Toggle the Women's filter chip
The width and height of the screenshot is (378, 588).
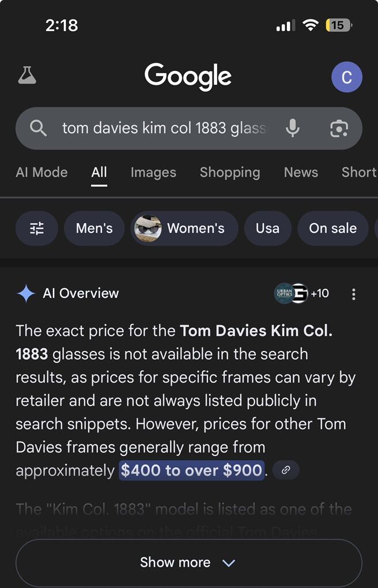(x=184, y=228)
